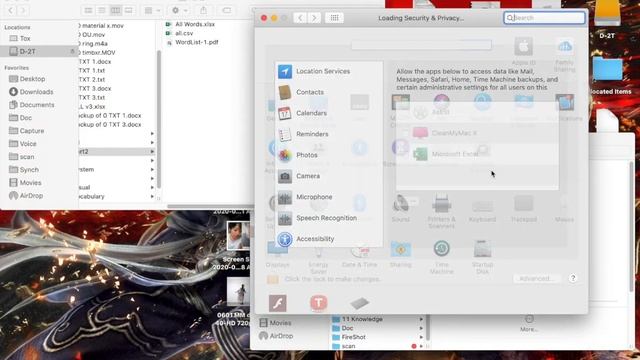Select the Relocated Items desktop folder
The width and height of the screenshot is (640, 360).
(x=608, y=76)
